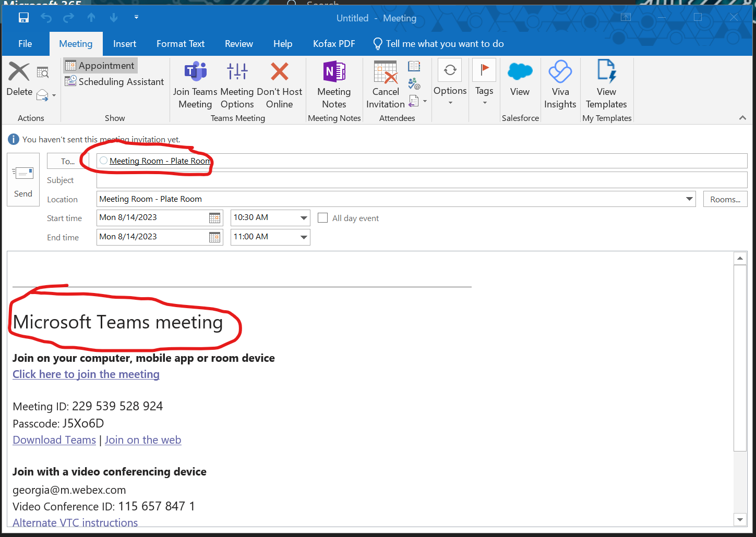Open the Scheduling Assistant
Viewport: 756px width, 537px height.
[x=114, y=81]
